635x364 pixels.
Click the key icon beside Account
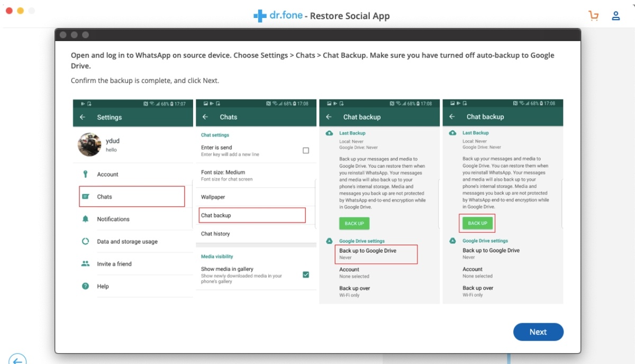tap(85, 174)
